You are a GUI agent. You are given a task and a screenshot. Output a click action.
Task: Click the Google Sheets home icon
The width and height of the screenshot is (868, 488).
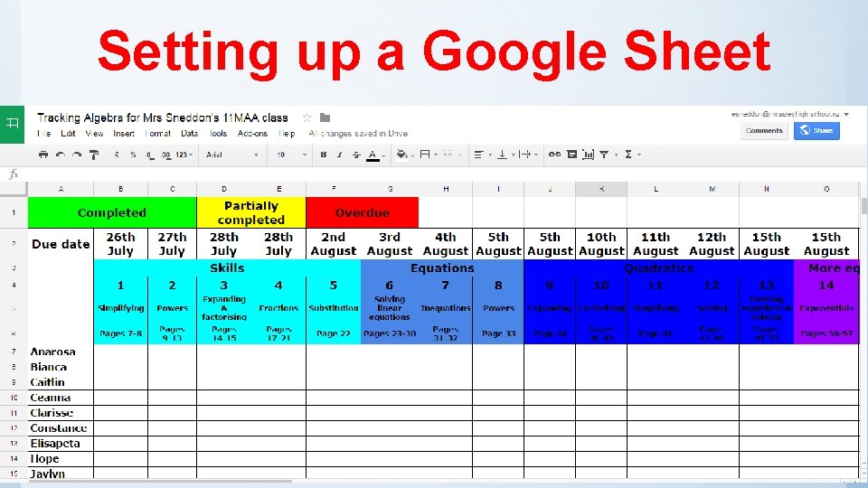12,124
